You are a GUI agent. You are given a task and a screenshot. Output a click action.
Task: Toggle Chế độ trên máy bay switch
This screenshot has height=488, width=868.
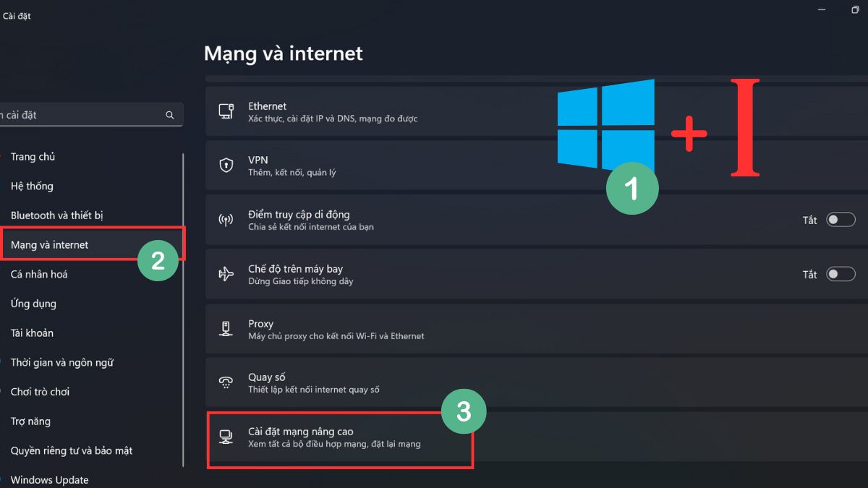tap(841, 274)
